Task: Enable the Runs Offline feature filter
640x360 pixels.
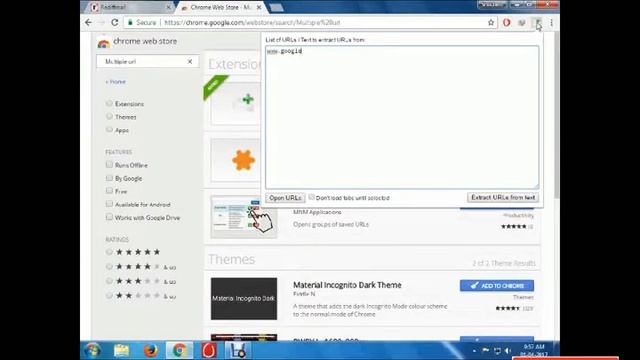Action: [x=109, y=164]
